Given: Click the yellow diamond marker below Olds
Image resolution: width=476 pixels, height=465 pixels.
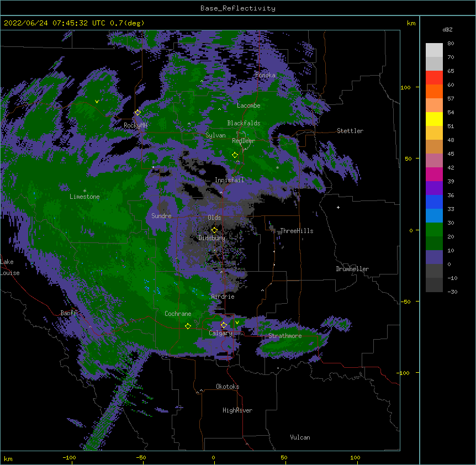Looking at the screenshot, I should [214, 230].
